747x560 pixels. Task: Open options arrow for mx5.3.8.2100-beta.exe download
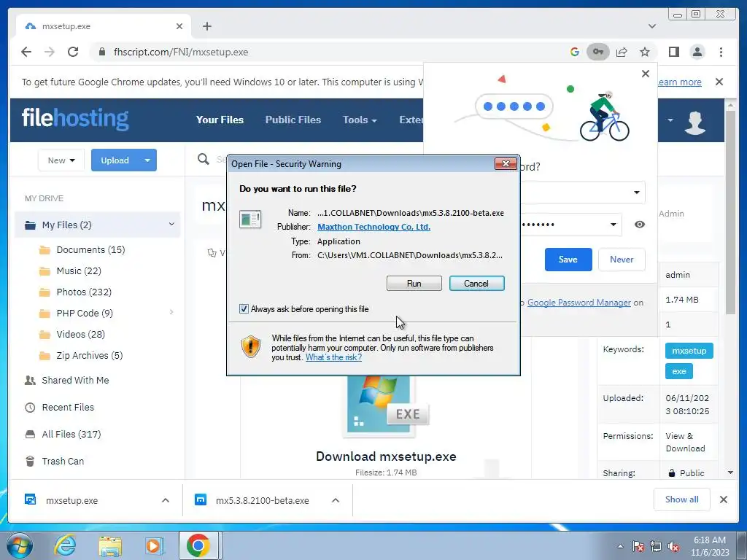pos(336,500)
